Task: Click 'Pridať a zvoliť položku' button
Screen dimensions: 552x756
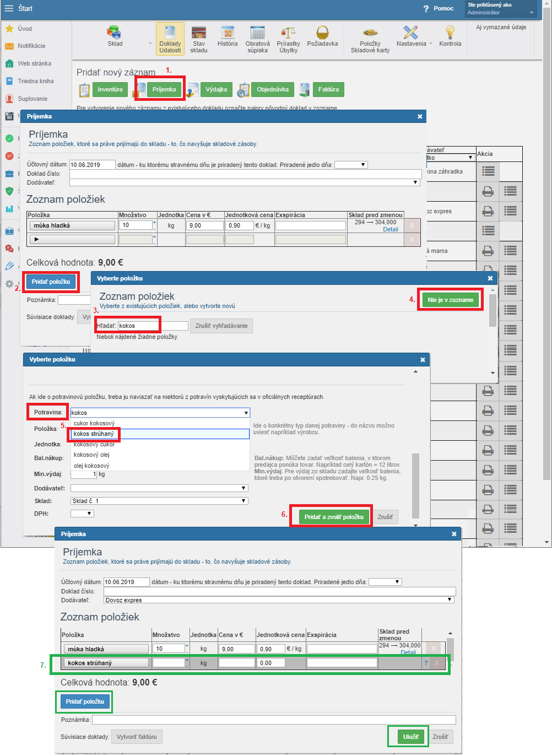Action: [334, 517]
